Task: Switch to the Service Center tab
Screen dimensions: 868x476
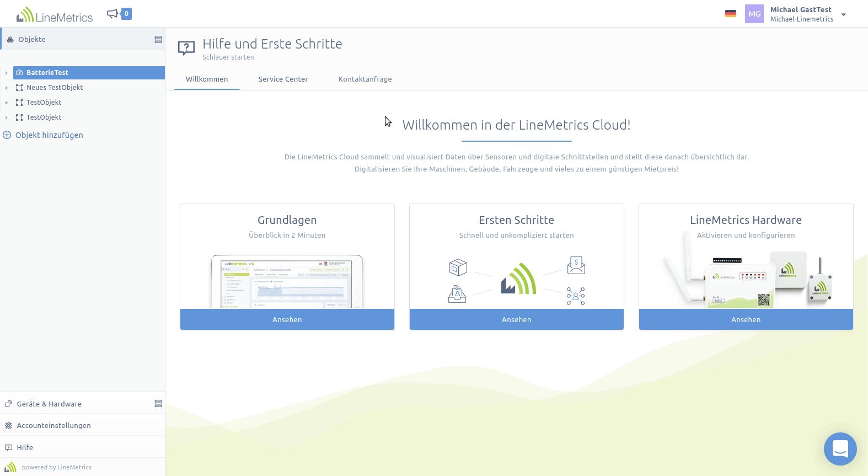Action: click(283, 79)
